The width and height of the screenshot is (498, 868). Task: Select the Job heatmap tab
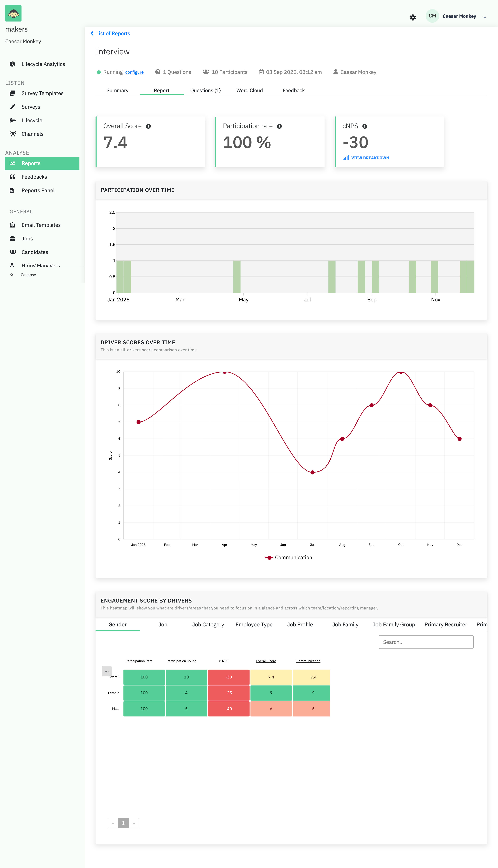click(x=163, y=624)
